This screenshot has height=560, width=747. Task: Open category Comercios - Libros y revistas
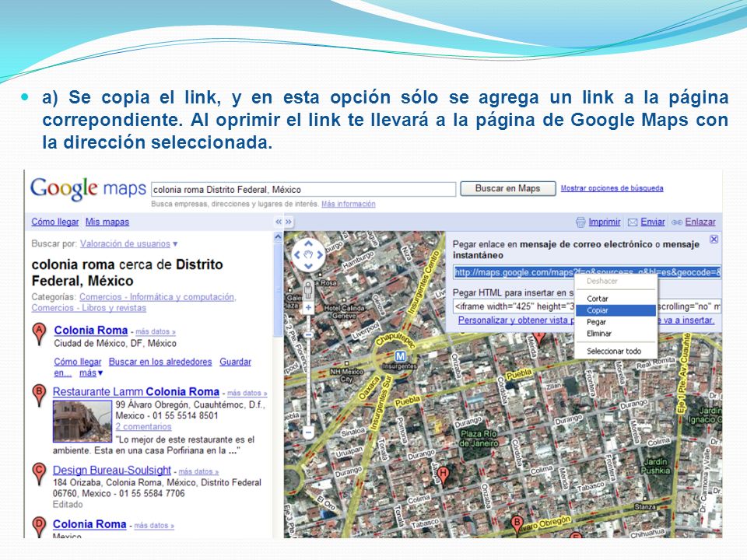coord(89,308)
